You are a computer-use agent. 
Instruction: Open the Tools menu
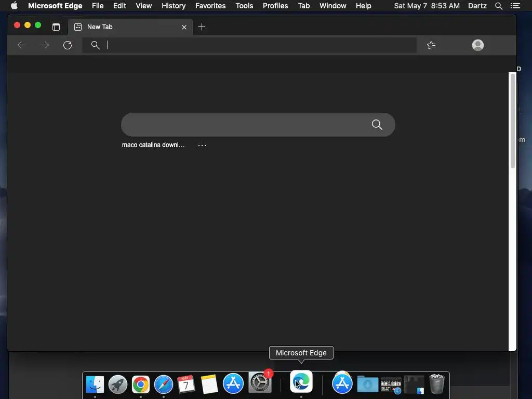[244, 6]
